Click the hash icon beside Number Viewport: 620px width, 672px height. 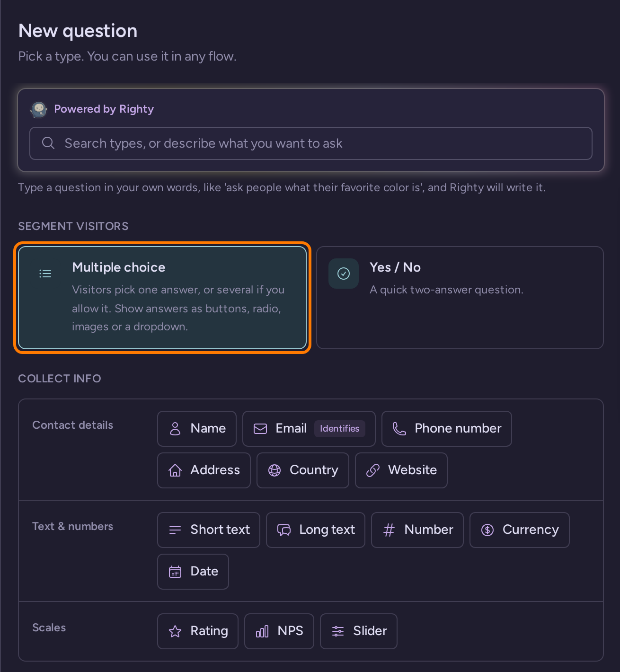click(x=389, y=530)
